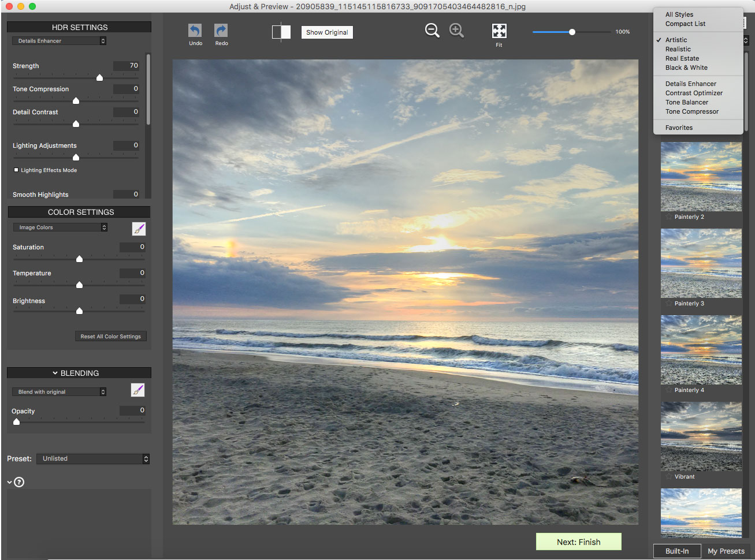Click the Temperature value field
Viewport: 755px width, 560px height.
point(132,273)
